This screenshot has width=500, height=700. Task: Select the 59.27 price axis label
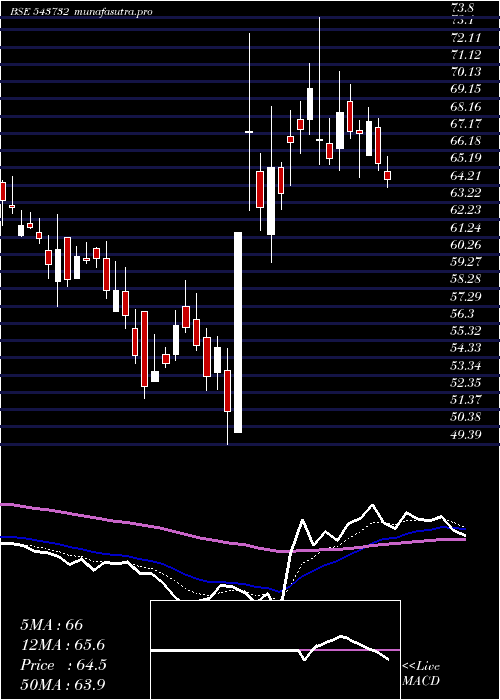(x=466, y=262)
